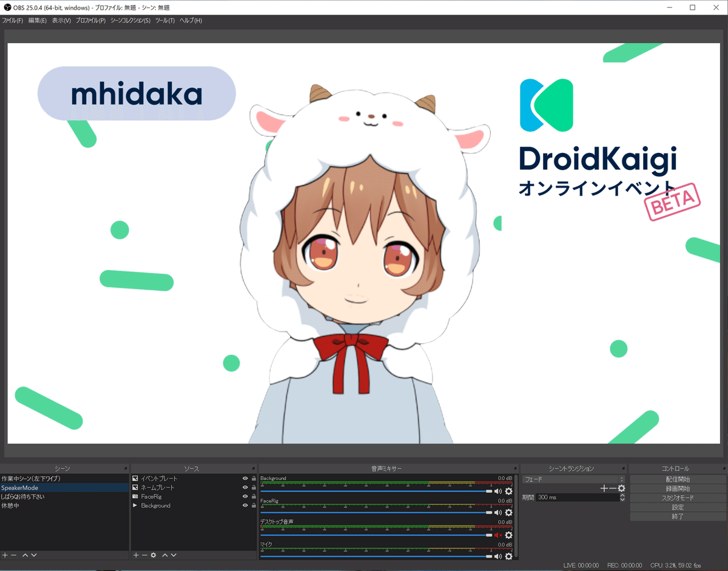The height and width of the screenshot is (571, 728).
Task: Adjust the Background volume slider
Action: 376,491
